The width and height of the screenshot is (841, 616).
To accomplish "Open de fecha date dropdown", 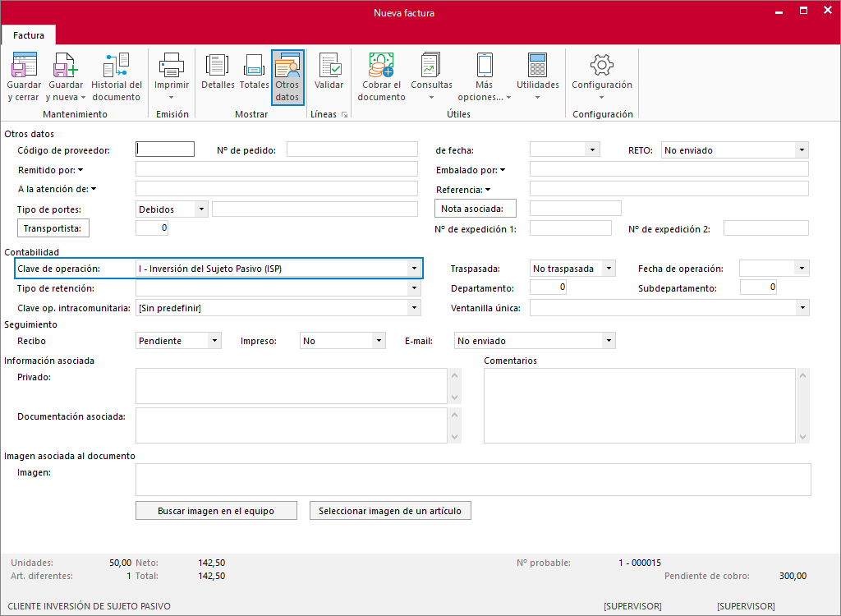I will click(593, 149).
